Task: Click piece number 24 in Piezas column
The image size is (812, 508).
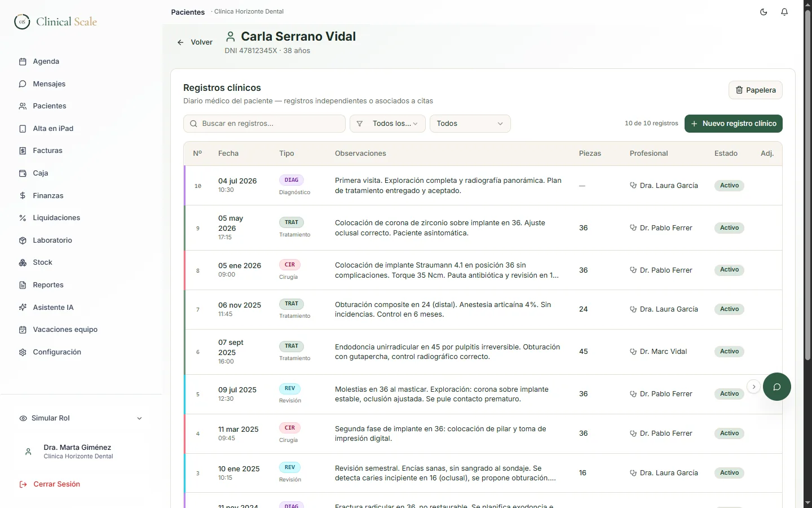Action: point(584,309)
